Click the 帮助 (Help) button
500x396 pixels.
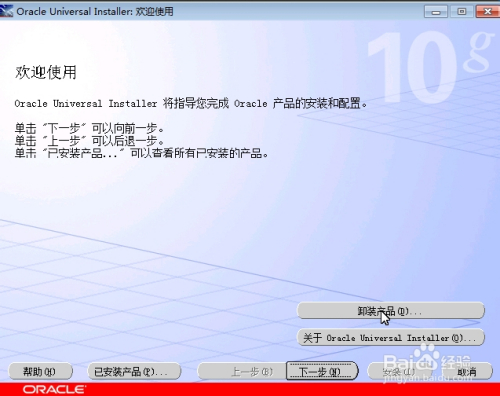pos(40,371)
